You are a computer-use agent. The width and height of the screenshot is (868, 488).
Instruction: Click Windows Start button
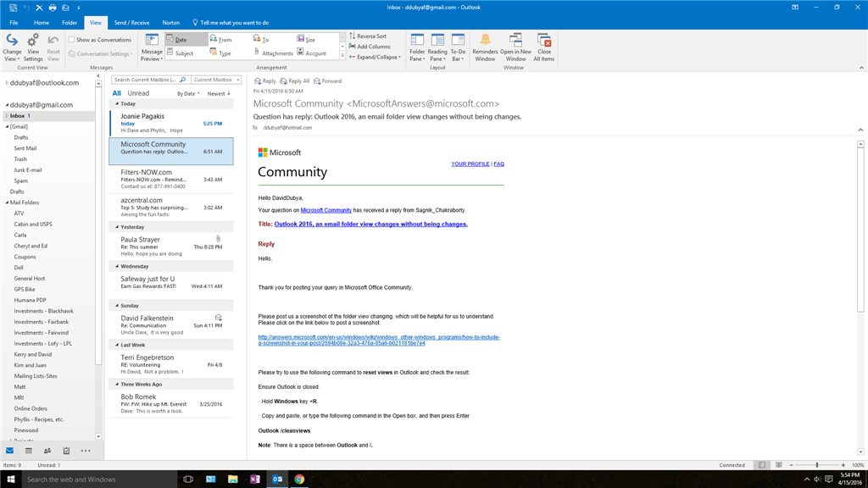click(x=10, y=480)
